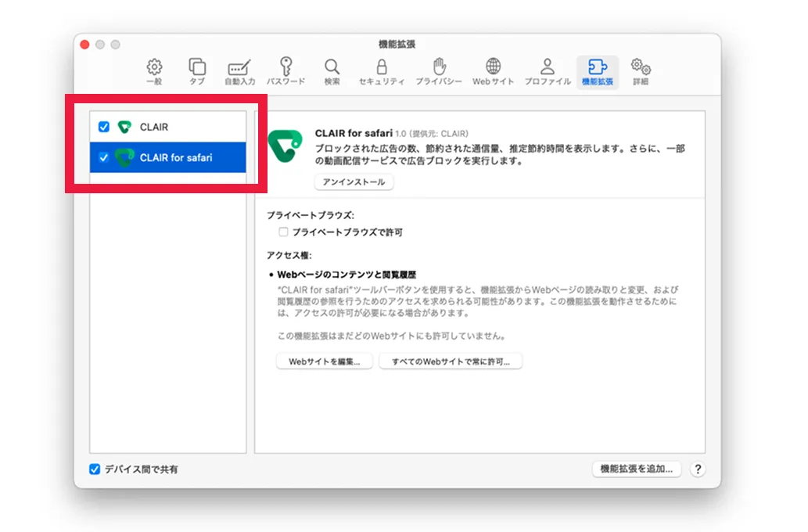
Task: Select the CLAIR for safari list row
Action: (x=168, y=158)
